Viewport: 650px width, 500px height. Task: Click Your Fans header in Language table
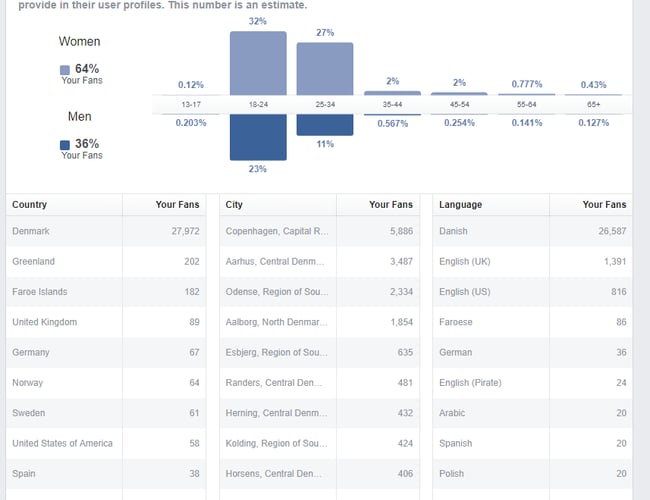[604, 205]
